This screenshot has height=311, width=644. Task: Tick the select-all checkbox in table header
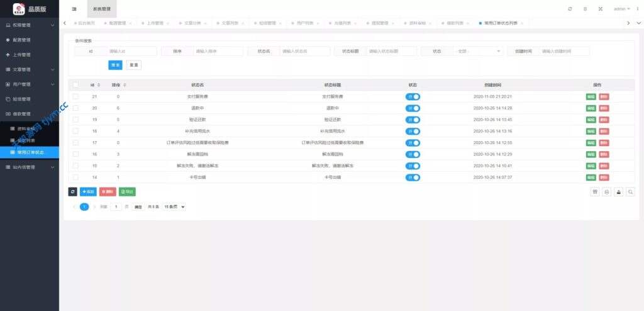click(x=75, y=85)
